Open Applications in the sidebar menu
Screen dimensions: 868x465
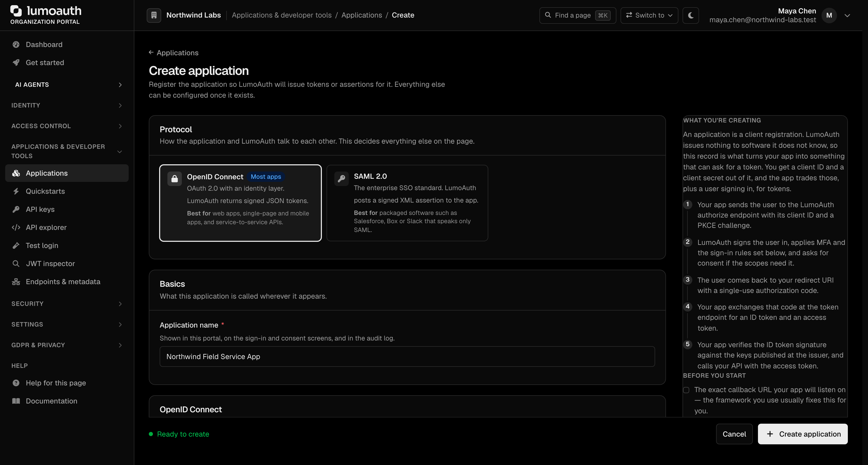pyautogui.click(x=67, y=173)
